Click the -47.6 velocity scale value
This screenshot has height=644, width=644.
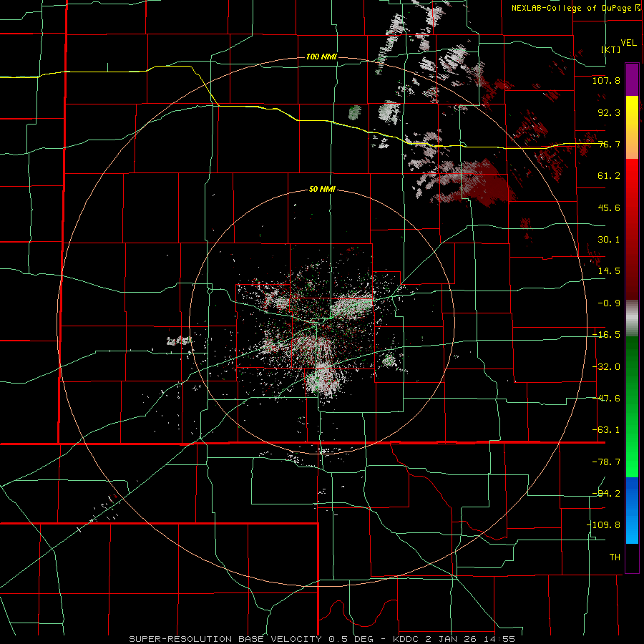tap(606, 399)
